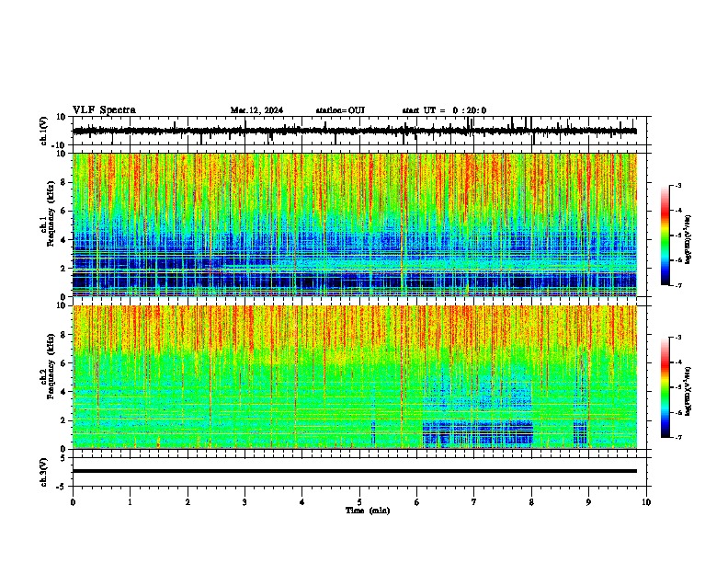Click the ch.2 spectrogram color bar

665,387
